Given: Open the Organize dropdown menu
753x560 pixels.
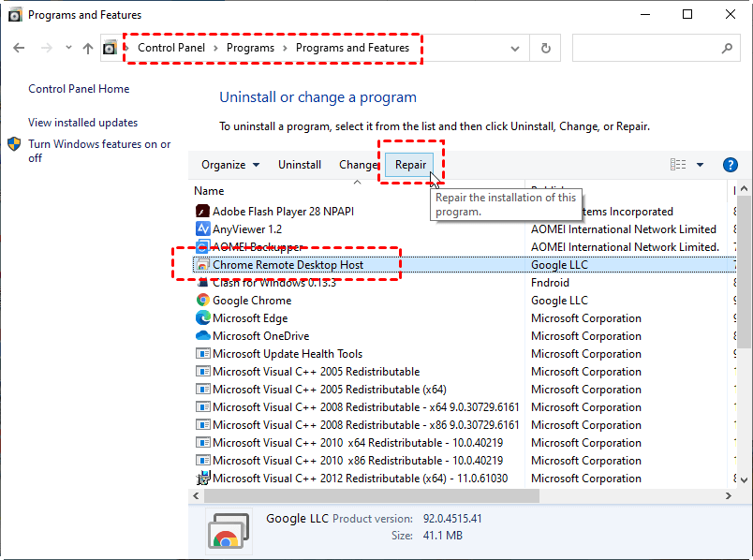Looking at the screenshot, I should tap(230, 165).
